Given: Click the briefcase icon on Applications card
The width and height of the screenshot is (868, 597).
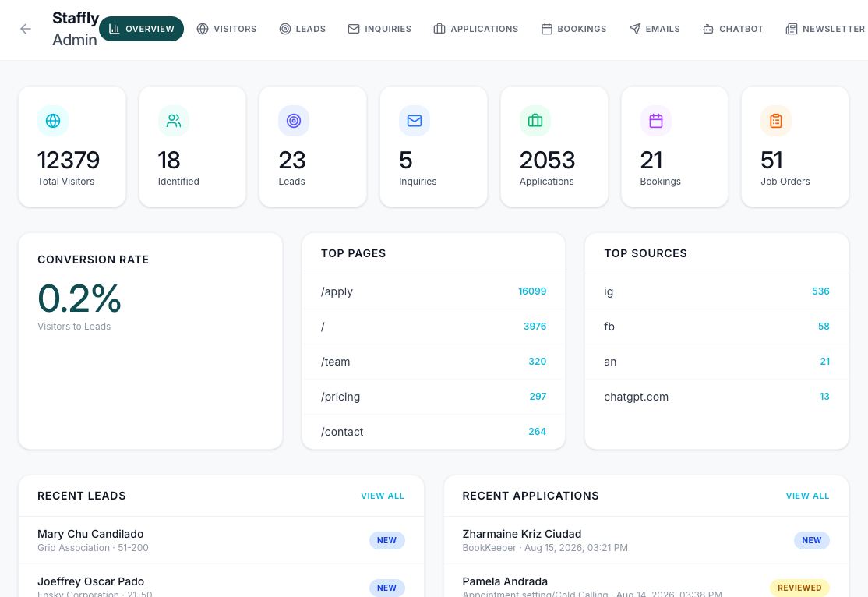Looking at the screenshot, I should click(x=535, y=121).
